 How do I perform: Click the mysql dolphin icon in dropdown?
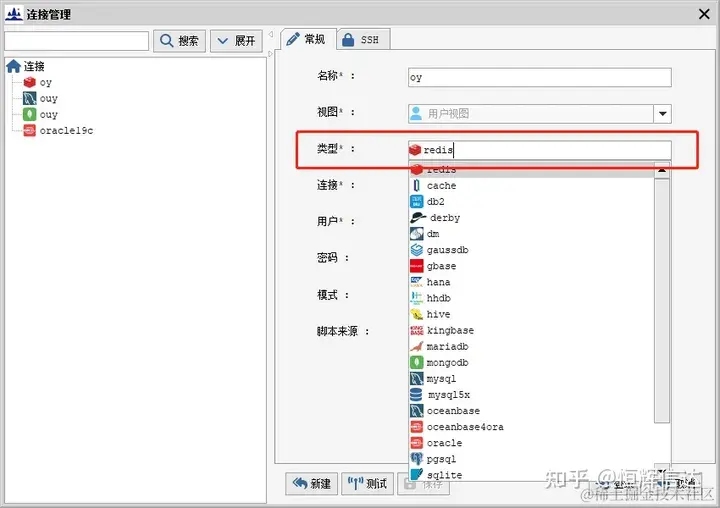pos(416,378)
